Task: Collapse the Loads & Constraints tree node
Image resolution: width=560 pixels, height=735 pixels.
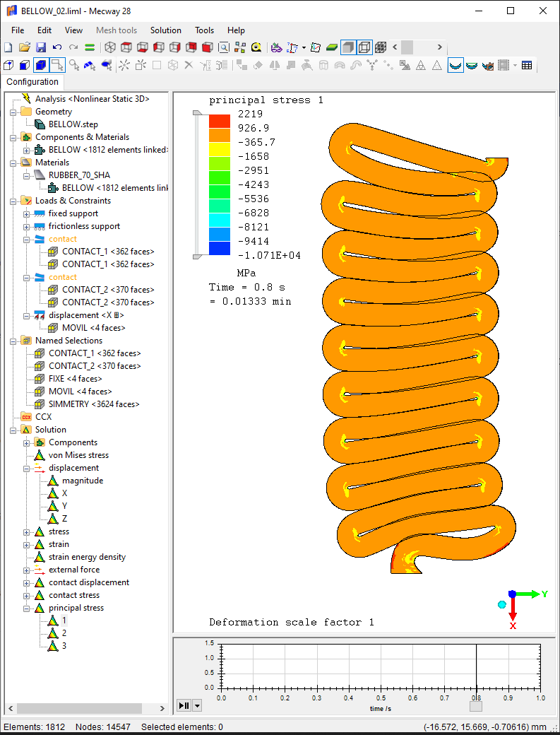Action: [x=13, y=201]
